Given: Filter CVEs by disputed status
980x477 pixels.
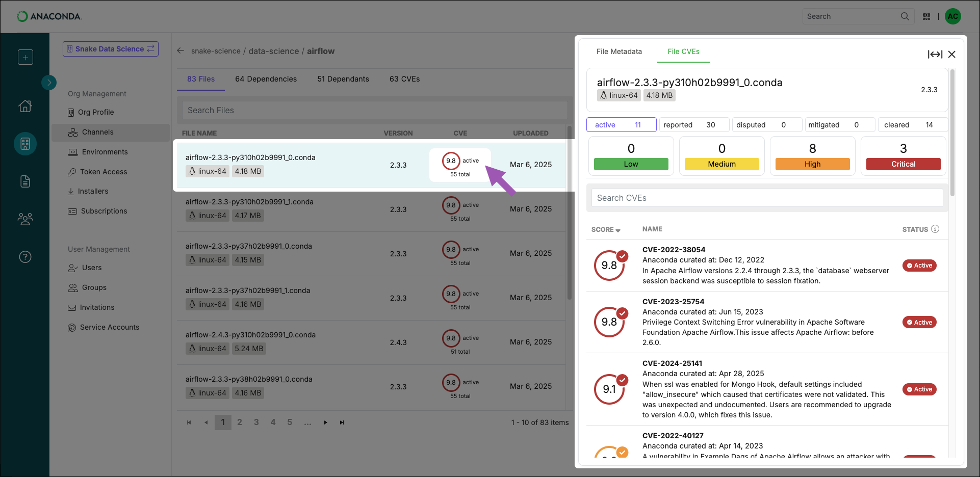Looking at the screenshot, I should (x=767, y=125).
